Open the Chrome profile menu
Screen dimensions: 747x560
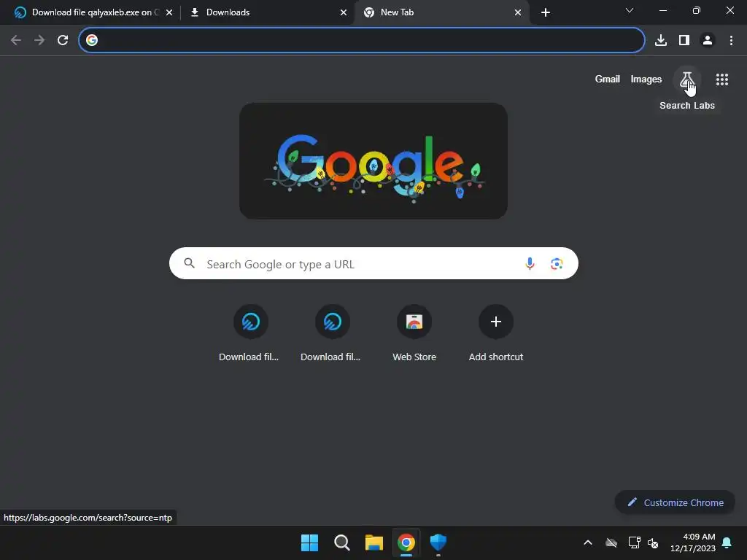(x=708, y=40)
